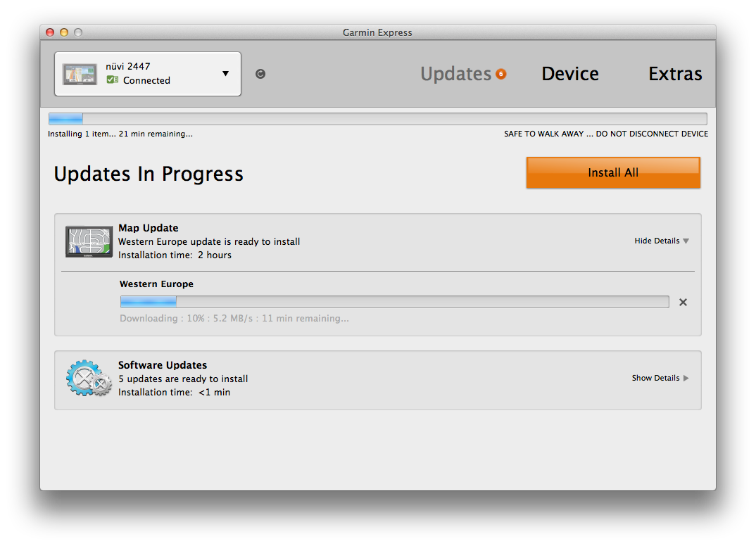Click '5 updates are ready to install'
Screen dimensions: 756x546
(183, 379)
